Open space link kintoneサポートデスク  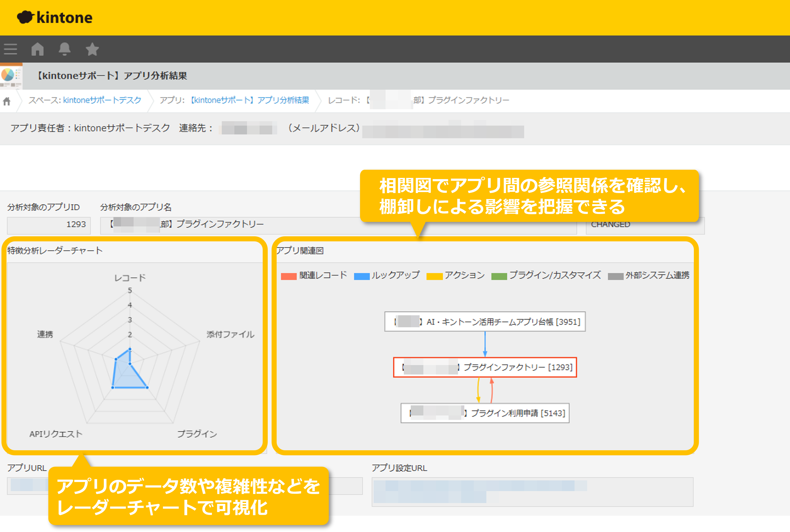[x=102, y=100]
